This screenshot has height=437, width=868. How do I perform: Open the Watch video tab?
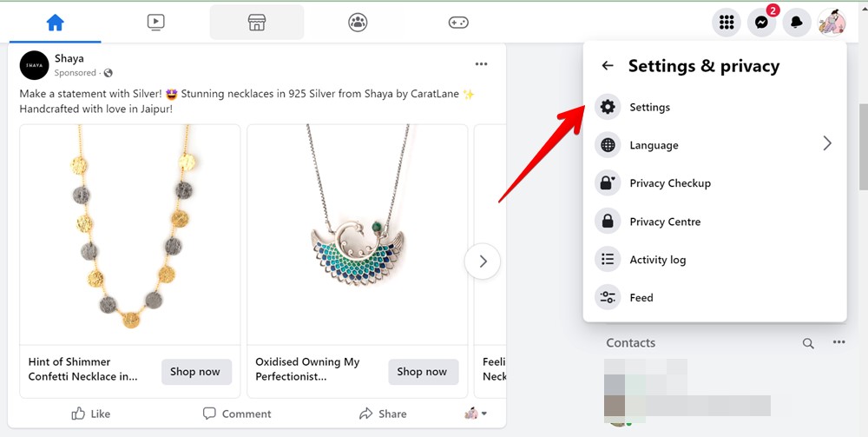pyautogui.click(x=155, y=23)
